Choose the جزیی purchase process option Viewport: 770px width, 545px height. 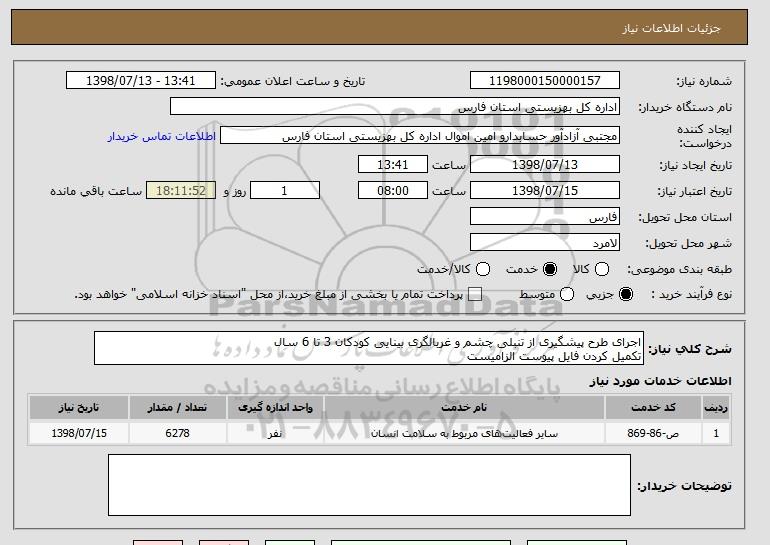tap(626, 294)
